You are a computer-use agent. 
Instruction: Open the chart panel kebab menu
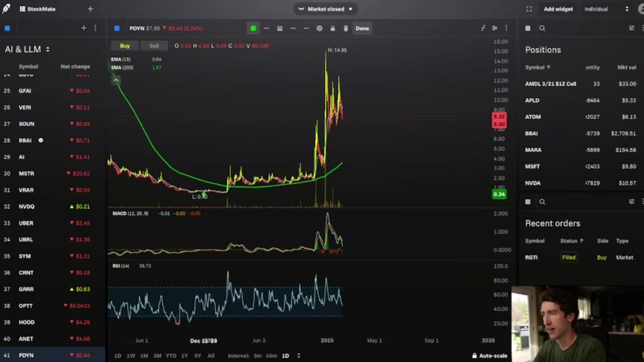[x=507, y=28]
